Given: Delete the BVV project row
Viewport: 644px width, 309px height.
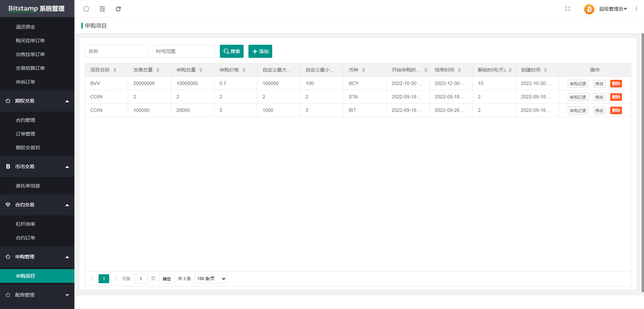Looking at the screenshot, I should coord(616,84).
